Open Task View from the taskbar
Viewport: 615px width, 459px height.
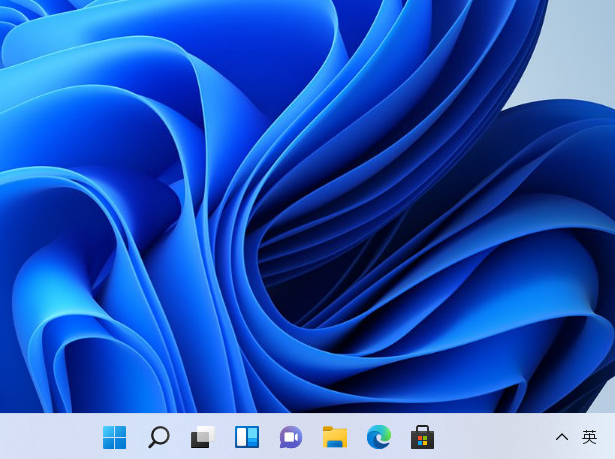pyautogui.click(x=203, y=437)
